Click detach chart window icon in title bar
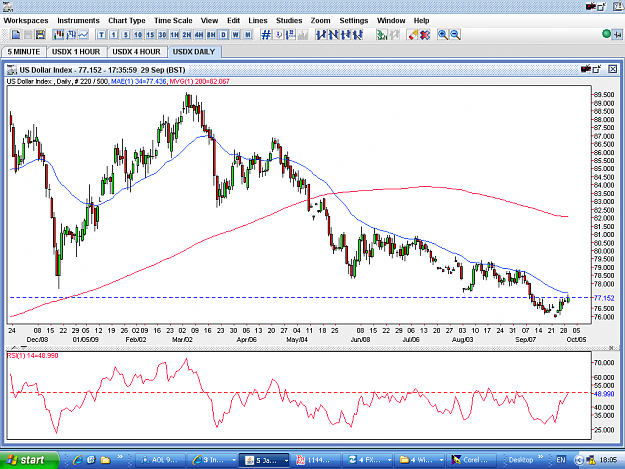Image resolution: width=625 pixels, height=469 pixels. [597, 69]
